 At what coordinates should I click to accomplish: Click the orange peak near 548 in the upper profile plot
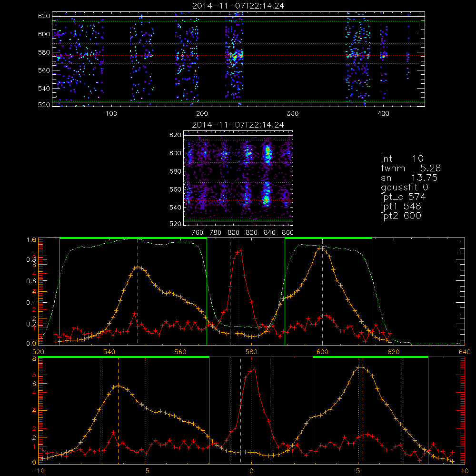pos(138,267)
